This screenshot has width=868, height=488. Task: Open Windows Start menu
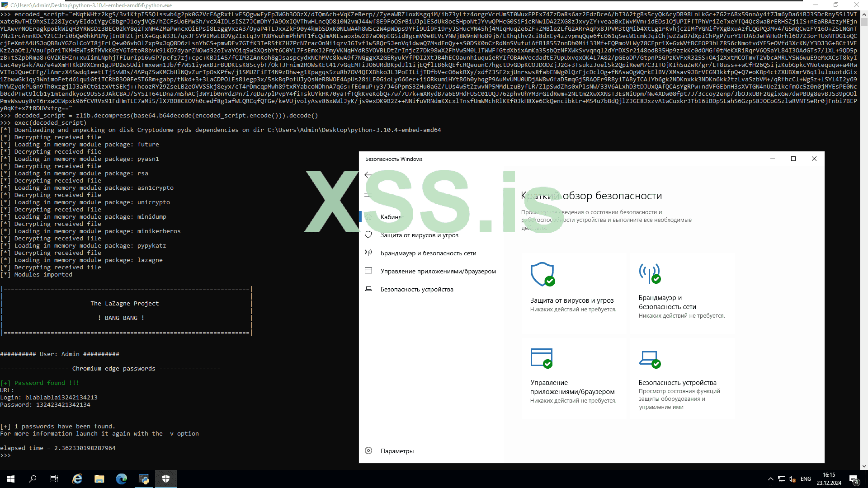[11, 479]
